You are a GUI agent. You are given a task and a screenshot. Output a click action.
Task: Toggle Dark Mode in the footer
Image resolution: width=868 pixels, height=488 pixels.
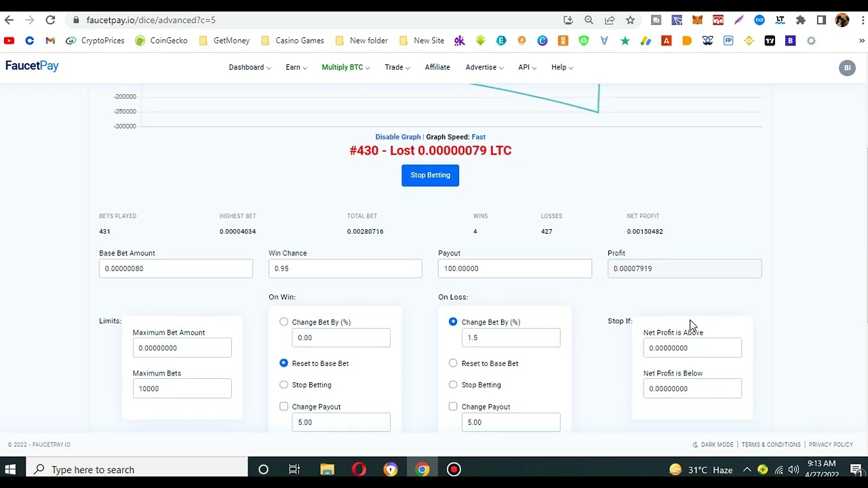[x=713, y=445]
